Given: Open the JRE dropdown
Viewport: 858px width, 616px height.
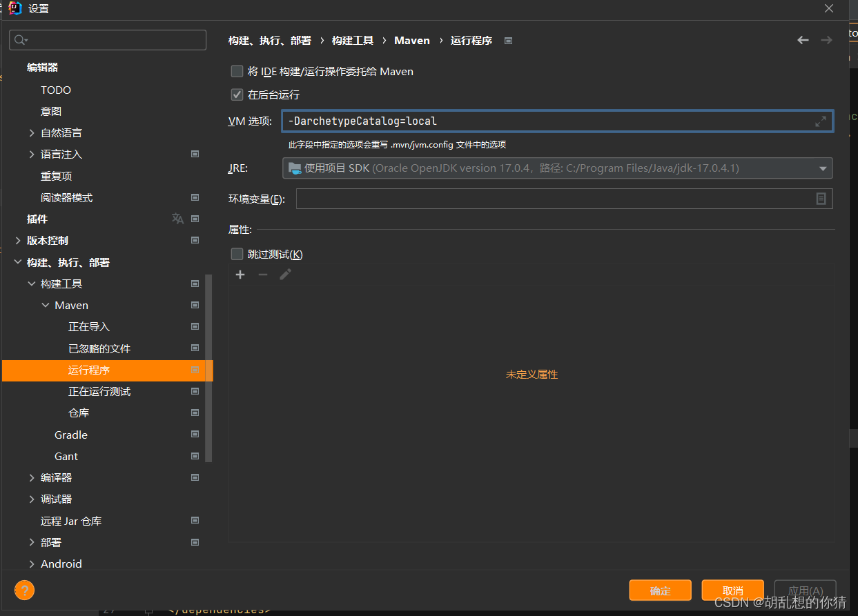Looking at the screenshot, I should point(822,168).
